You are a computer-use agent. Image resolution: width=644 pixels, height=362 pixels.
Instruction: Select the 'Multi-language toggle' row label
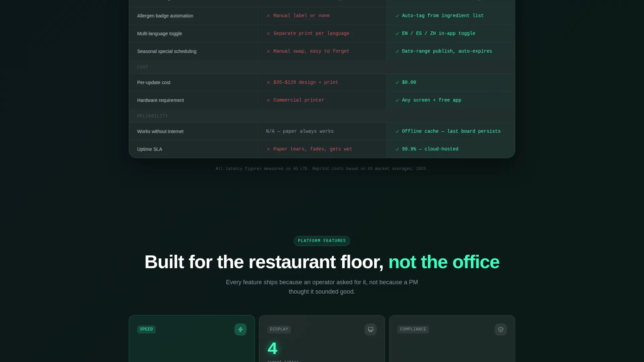click(x=159, y=34)
